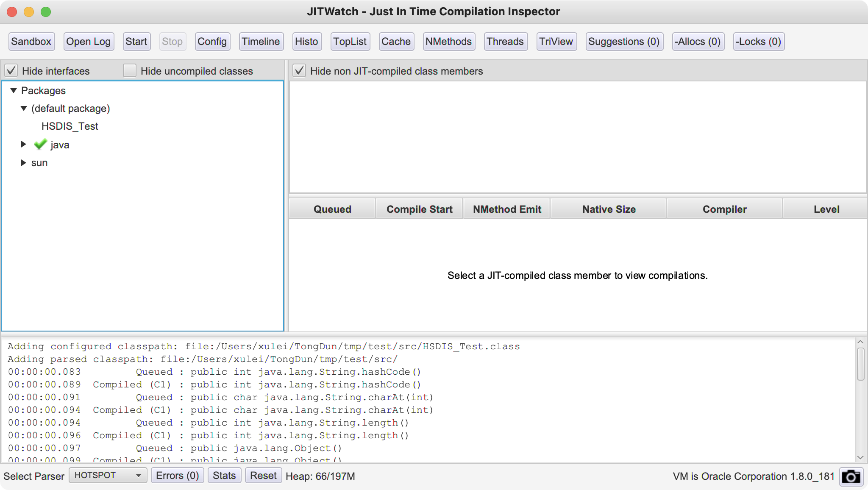This screenshot has width=868, height=490.
Task: Expand the sun package node
Action: point(24,163)
